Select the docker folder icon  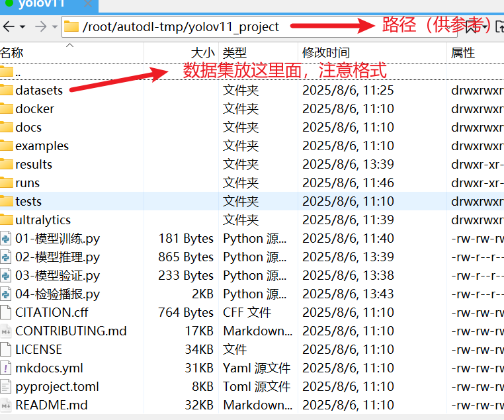[7, 108]
